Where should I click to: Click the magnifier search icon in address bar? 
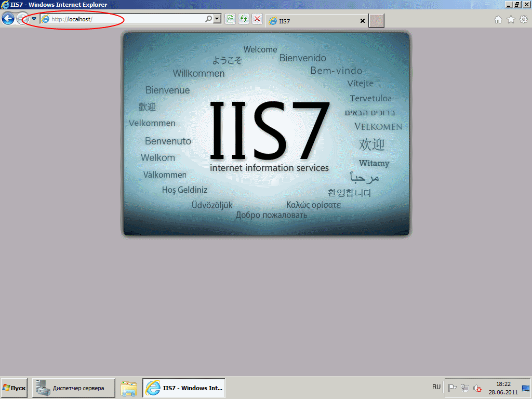(209, 19)
